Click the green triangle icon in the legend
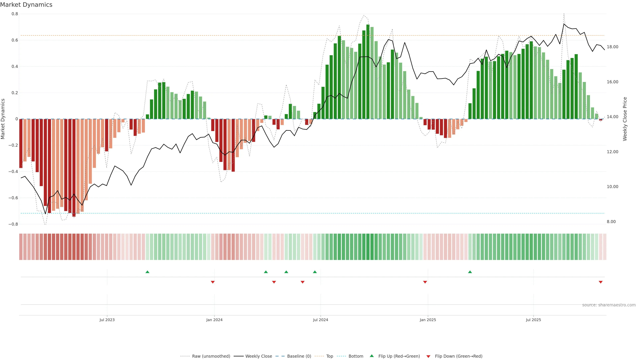This screenshot has height=362, width=644. (372, 356)
